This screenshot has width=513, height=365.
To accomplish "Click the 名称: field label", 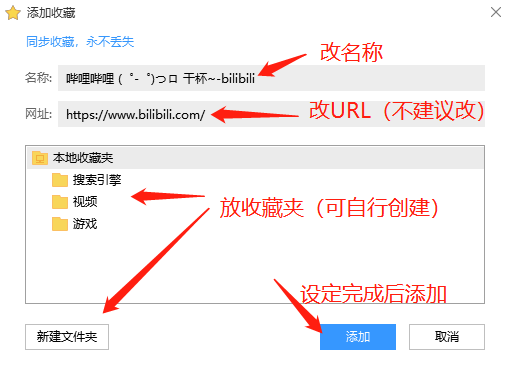I will coord(39,78).
